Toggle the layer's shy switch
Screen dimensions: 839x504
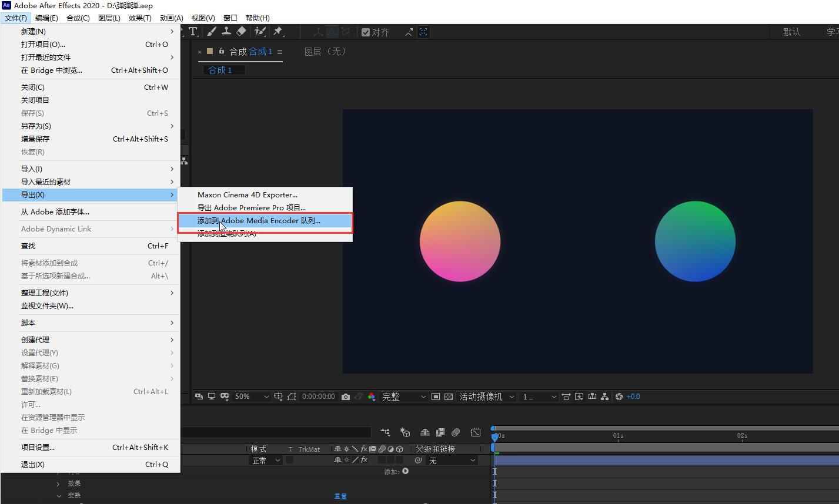[x=337, y=460]
